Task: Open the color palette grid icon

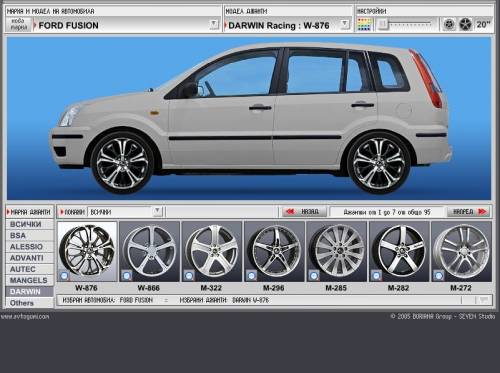Action: (364, 25)
